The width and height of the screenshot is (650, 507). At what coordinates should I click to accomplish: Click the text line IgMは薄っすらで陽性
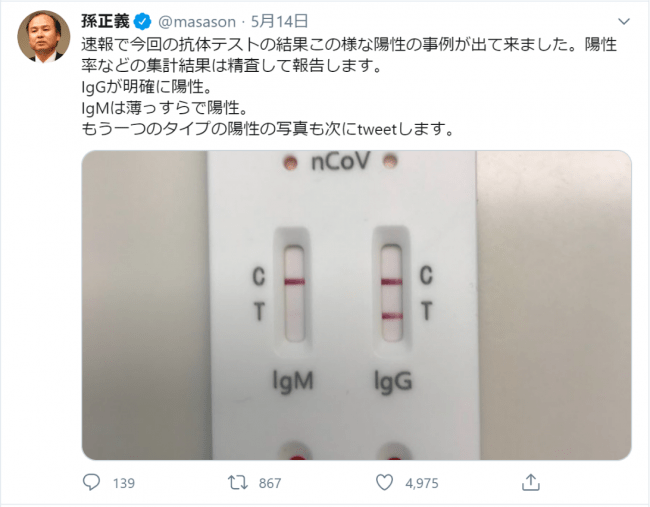165,108
